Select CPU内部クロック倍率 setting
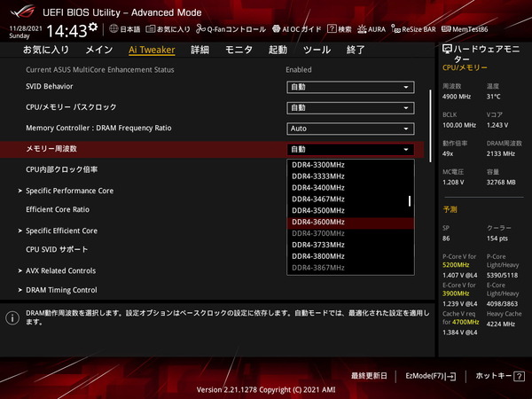 (62, 169)
